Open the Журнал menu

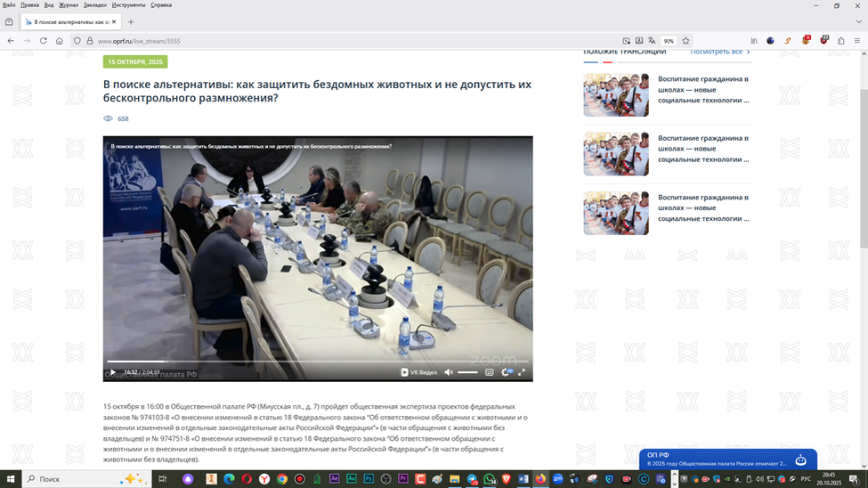click(x=69, y=5)
